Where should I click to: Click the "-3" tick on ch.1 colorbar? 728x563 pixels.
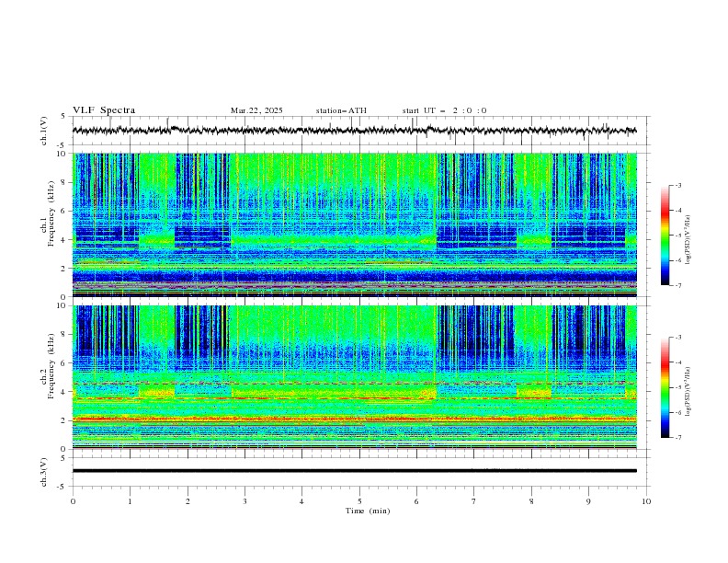[678, 185]
